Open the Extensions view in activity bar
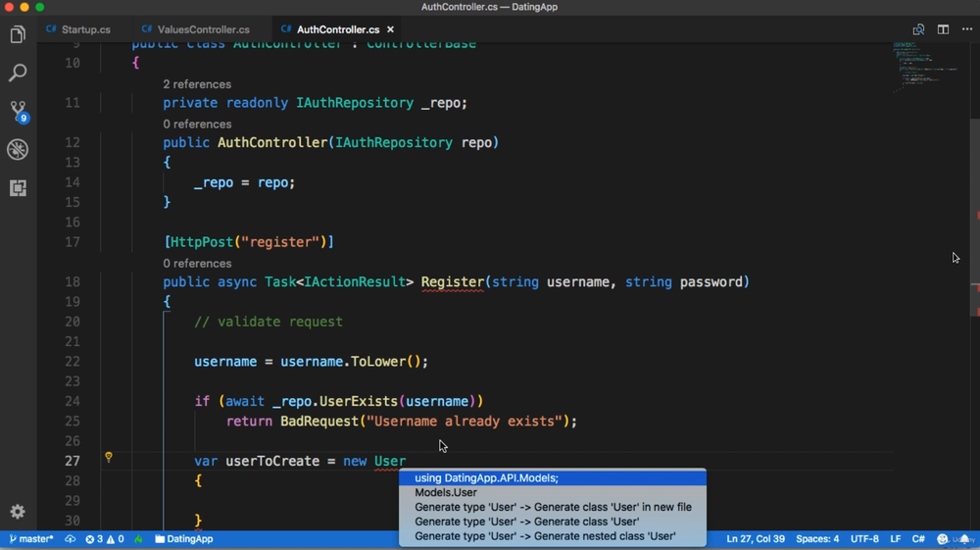This screenshot has width=980, height=550. click(18, 188)
